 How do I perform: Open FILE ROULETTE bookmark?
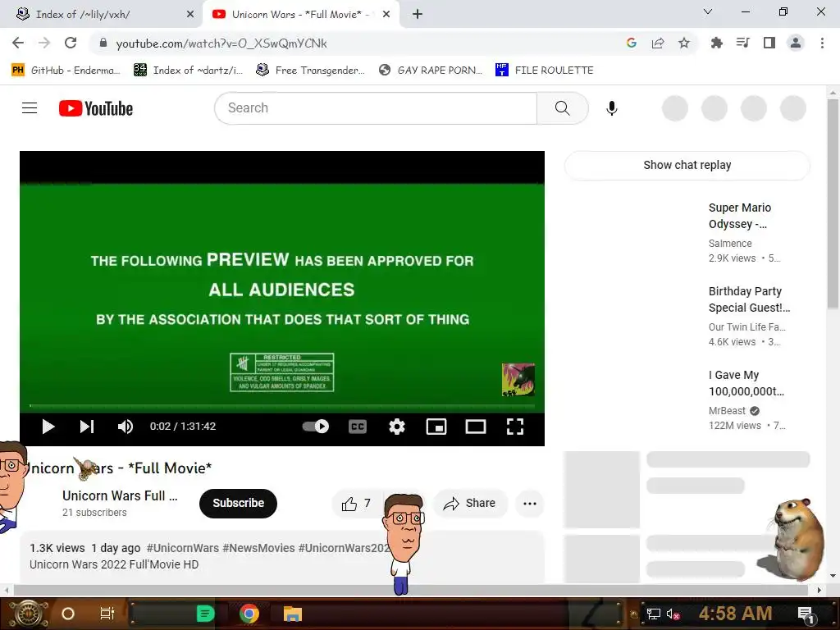tap(545, 70)
